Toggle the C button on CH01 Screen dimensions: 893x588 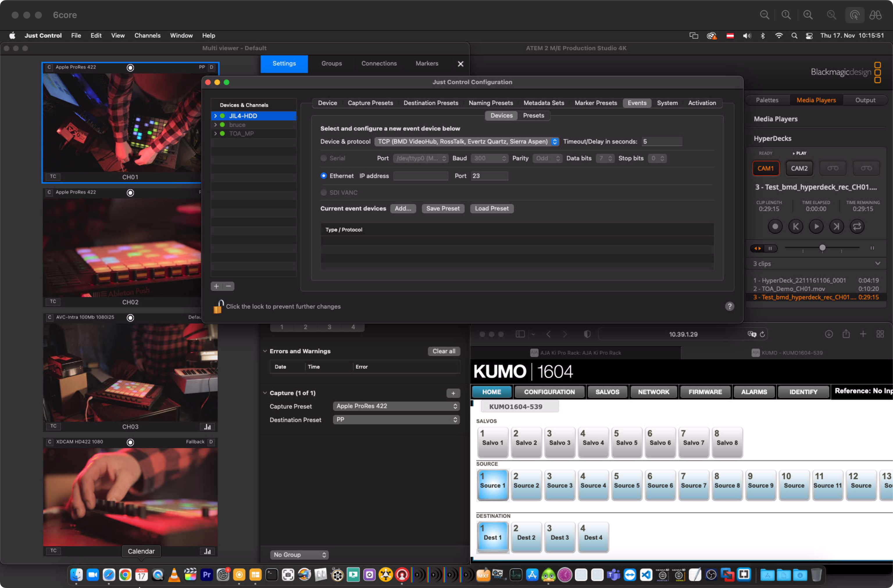pyautogui.click(x=49, y=67)
